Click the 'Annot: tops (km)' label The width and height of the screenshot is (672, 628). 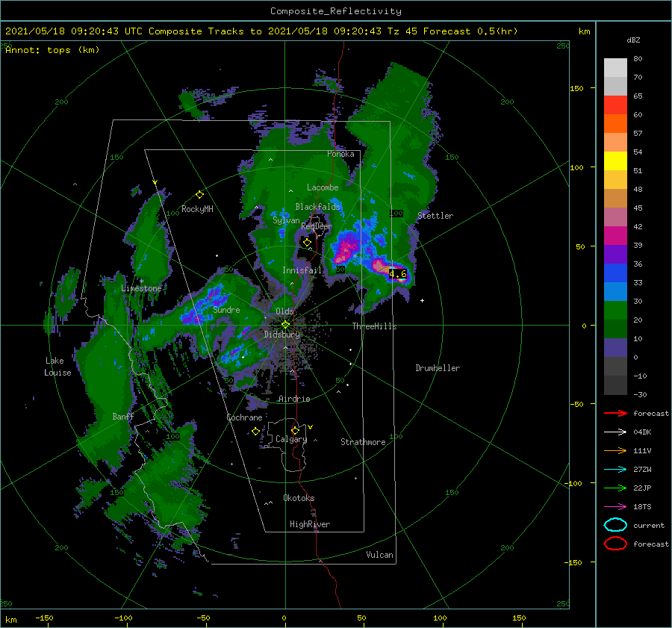pyautogui.click(x=52, y=50)
